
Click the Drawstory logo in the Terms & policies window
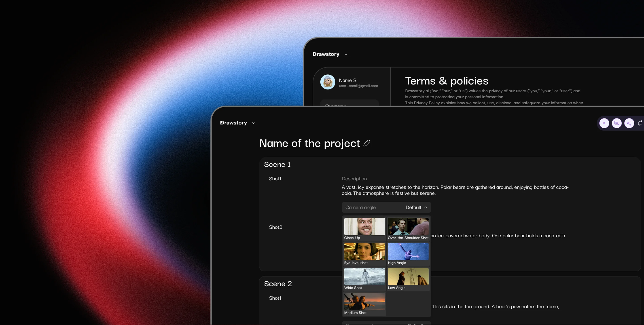tap(326, 54)
